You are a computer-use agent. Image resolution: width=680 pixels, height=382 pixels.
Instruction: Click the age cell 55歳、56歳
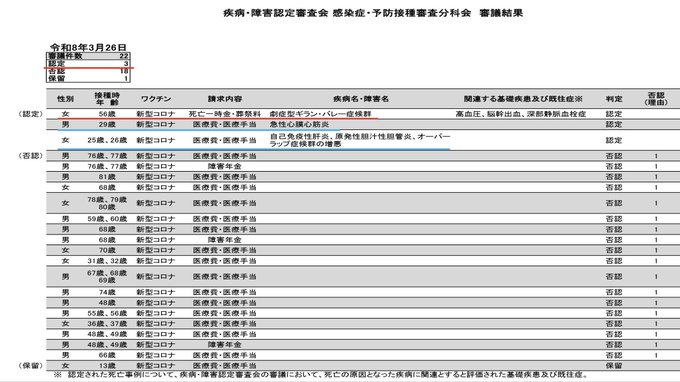point(107,313)
